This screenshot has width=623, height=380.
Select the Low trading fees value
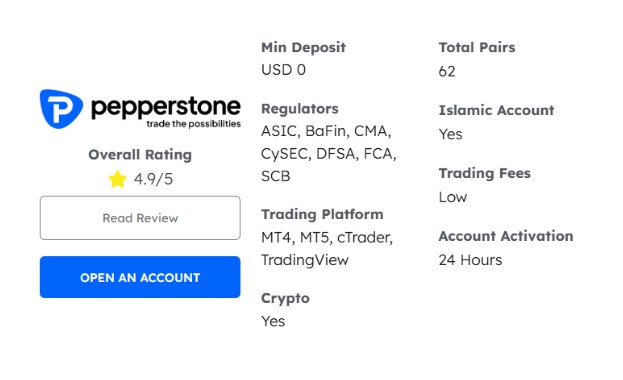click(x=453, y=197)
